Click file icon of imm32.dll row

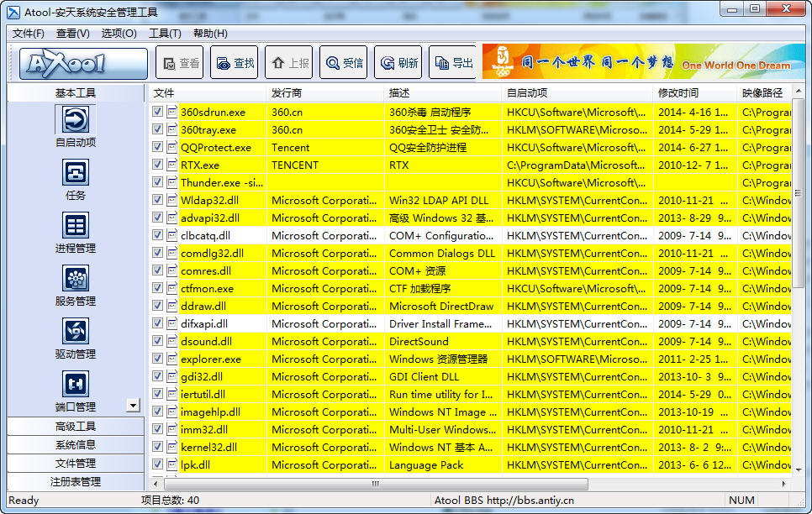pyautogui.click(x=172, y=429)
